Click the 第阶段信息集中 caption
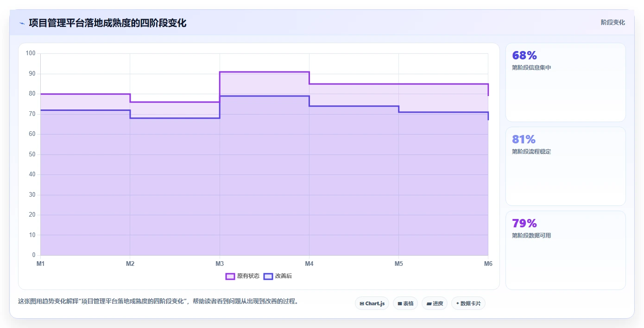Screen dimensions: 644x328 click(x=531, y=68)
